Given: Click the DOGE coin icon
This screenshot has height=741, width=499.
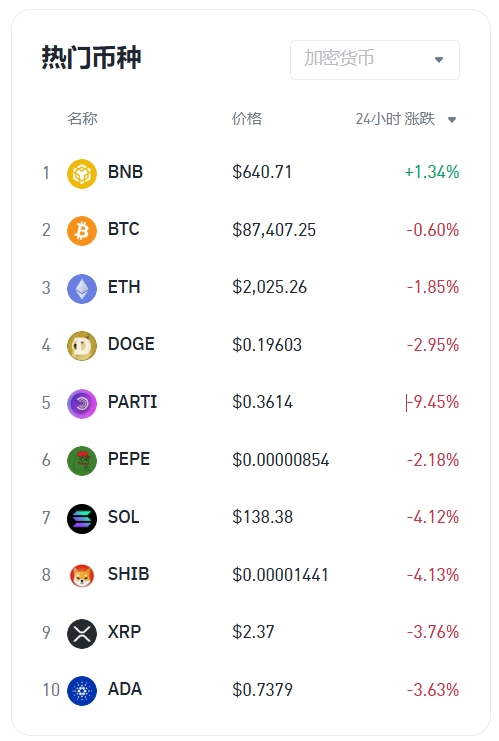Looking at the screenshot, I should [x=82, y=346].
